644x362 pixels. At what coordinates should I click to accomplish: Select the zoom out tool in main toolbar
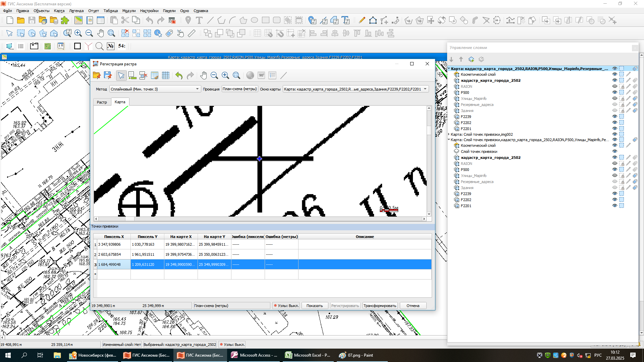pos(89,33)
